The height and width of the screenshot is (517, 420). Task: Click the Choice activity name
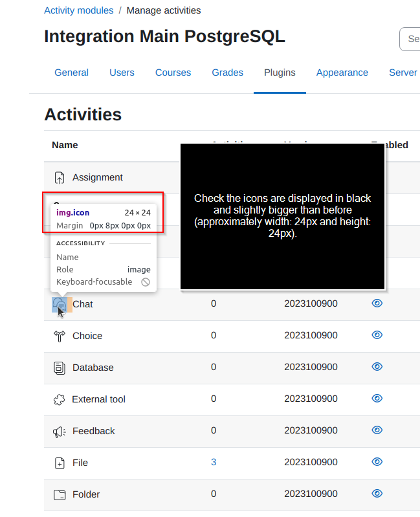(x=87, y=336)
